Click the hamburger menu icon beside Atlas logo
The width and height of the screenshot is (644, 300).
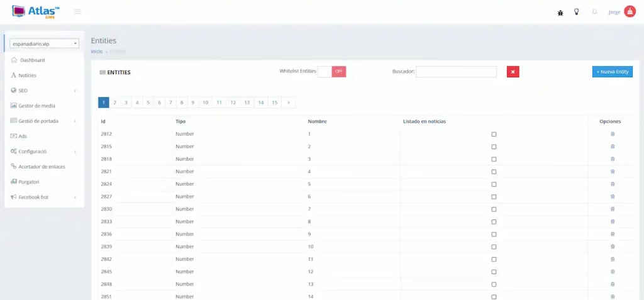77,12
